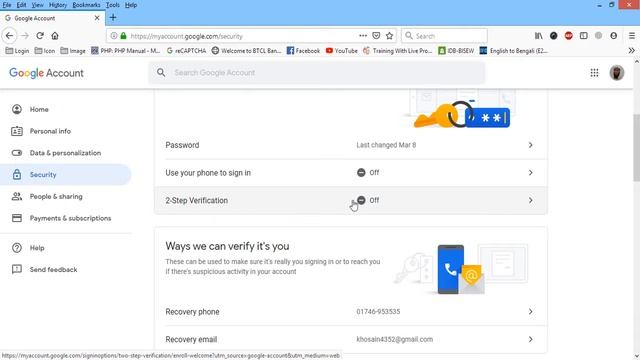Click Off status for phone sign-in
Image resolution: width=640 pixels, height=360 pixels.
coord(368,173)
